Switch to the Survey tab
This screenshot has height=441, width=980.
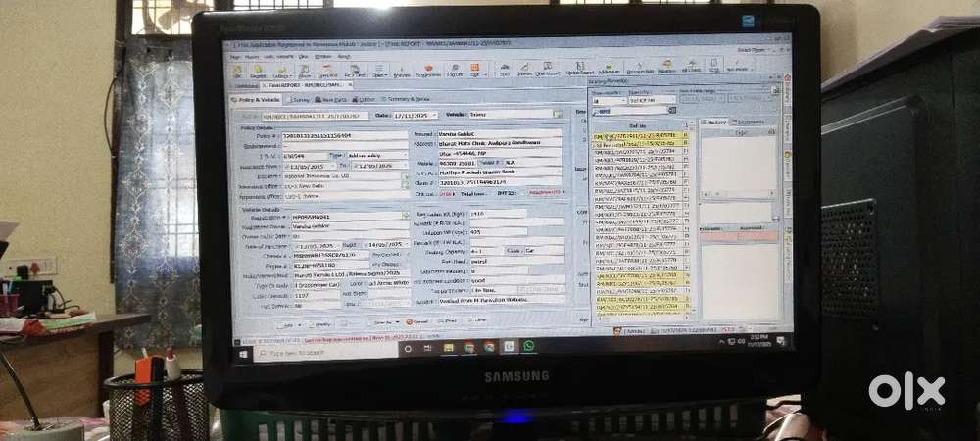click(x=299, y=99)
